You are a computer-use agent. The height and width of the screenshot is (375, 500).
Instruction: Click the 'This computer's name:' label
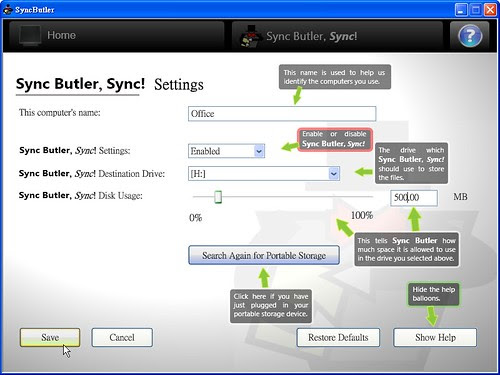[x=59, y=113]
